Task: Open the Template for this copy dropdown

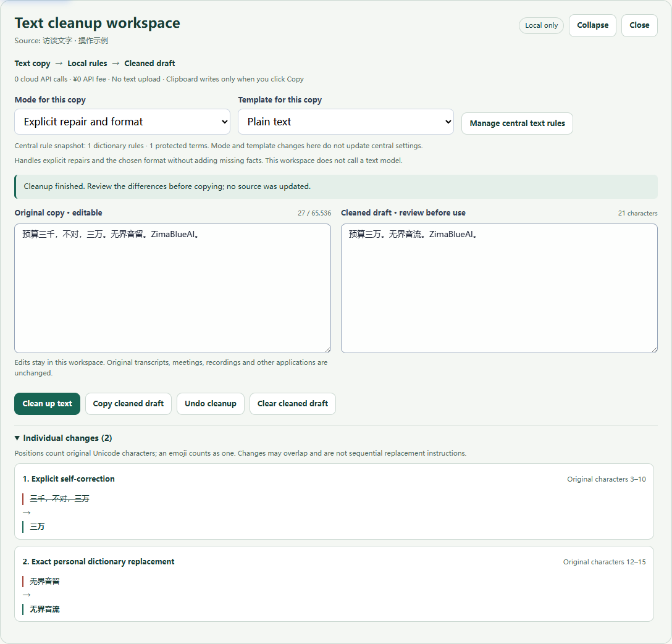Action: point(345,122)
